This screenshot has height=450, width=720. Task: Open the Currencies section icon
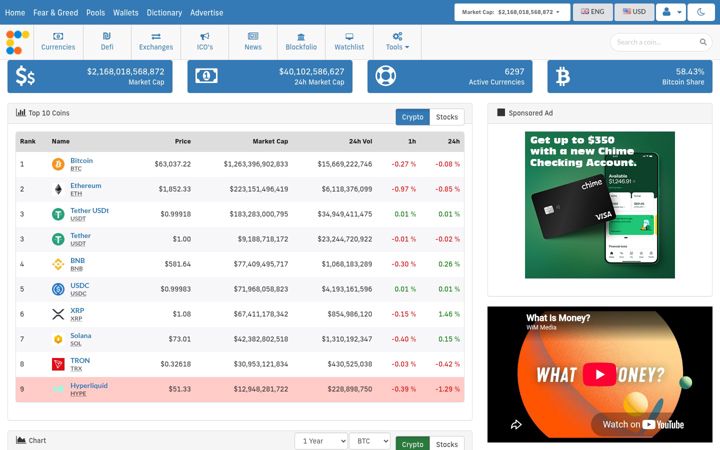click(58, 36)
